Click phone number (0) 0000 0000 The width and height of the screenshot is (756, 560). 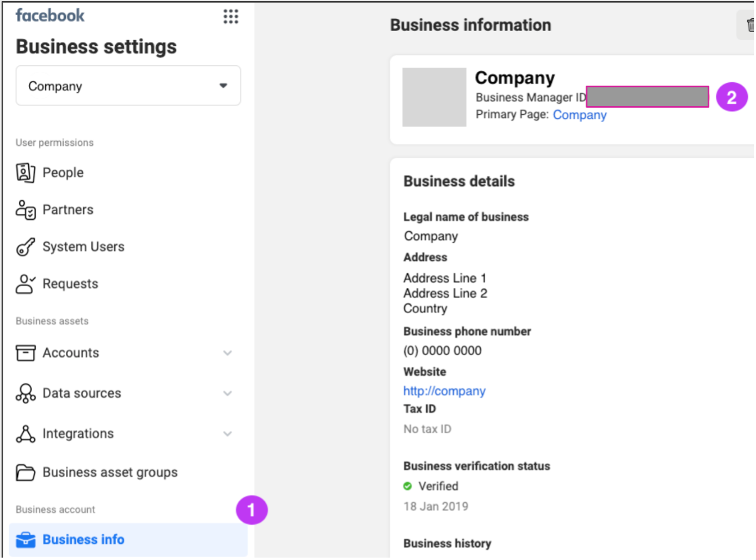click(x=442, y=351)
